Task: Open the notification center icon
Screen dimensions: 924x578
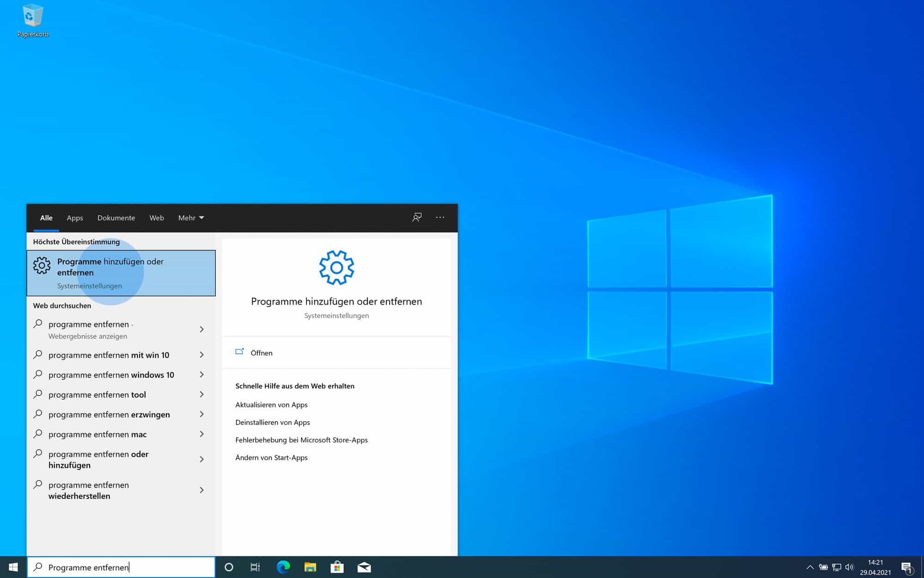Action: 907,567
